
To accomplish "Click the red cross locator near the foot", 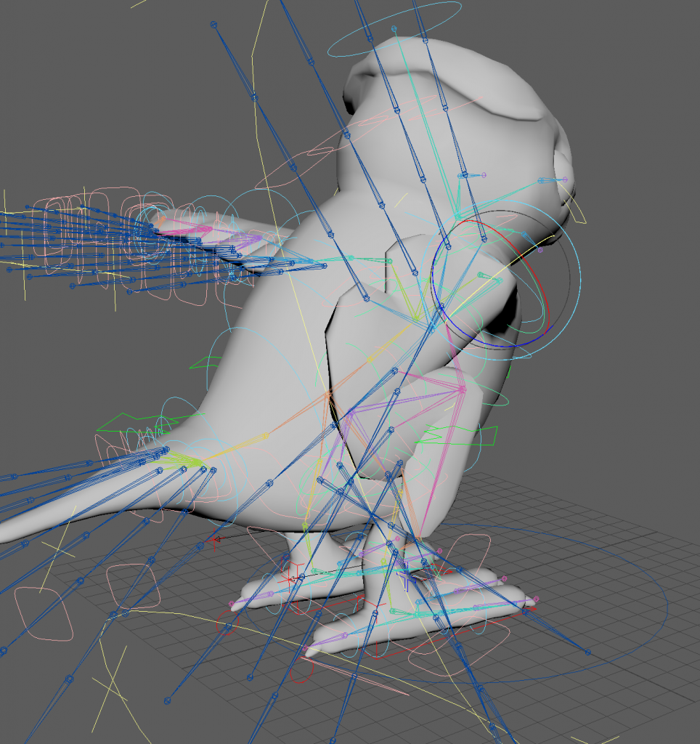I will [x=292, y=579].
